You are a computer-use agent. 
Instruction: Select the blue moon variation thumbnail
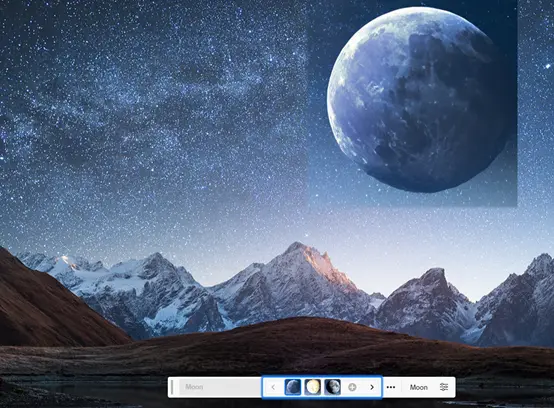point(293,387)
